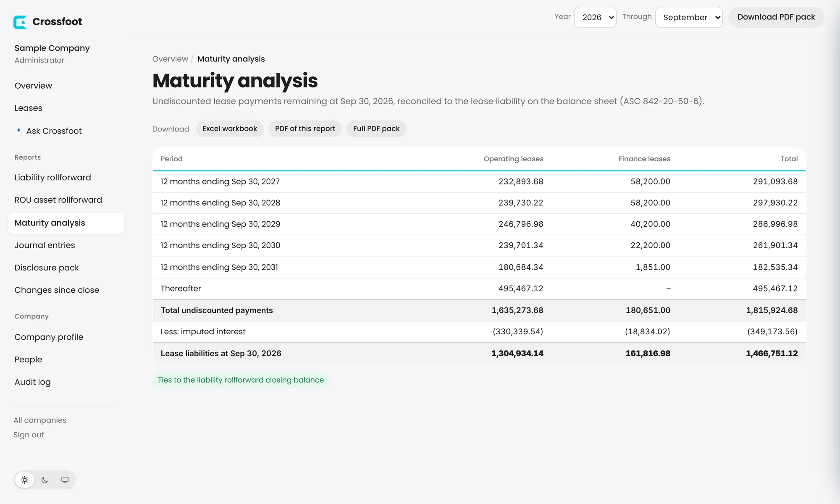Screen dimensions: 840x504
Task: Click the Maturity analysis page heading
Action: [235, 81]
